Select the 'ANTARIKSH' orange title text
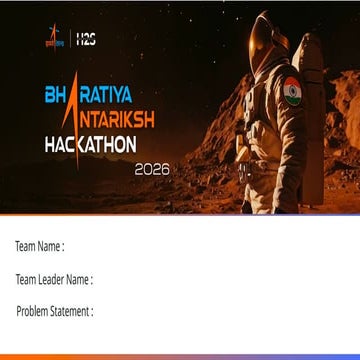Viewport: 360px width, 360px height. click(x=109, y=120)
